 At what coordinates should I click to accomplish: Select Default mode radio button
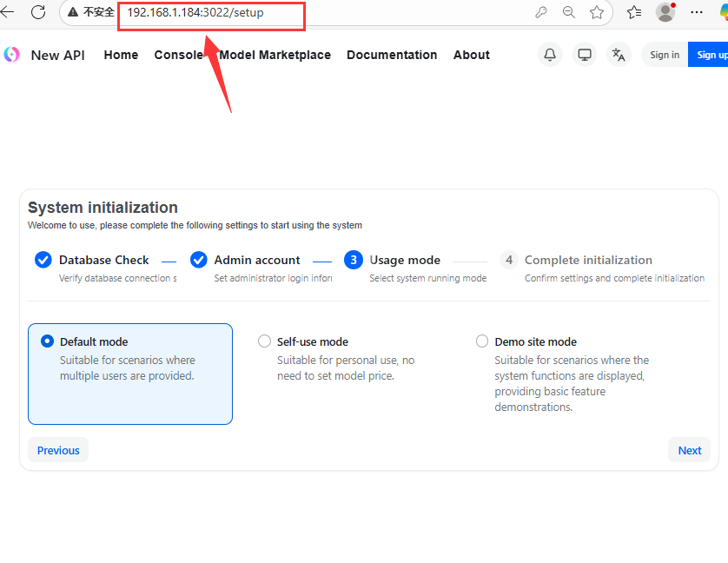point(47,341)
